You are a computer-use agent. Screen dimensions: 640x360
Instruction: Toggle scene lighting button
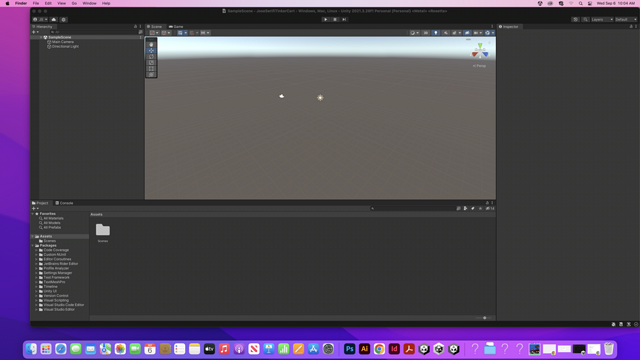(436, 33)
